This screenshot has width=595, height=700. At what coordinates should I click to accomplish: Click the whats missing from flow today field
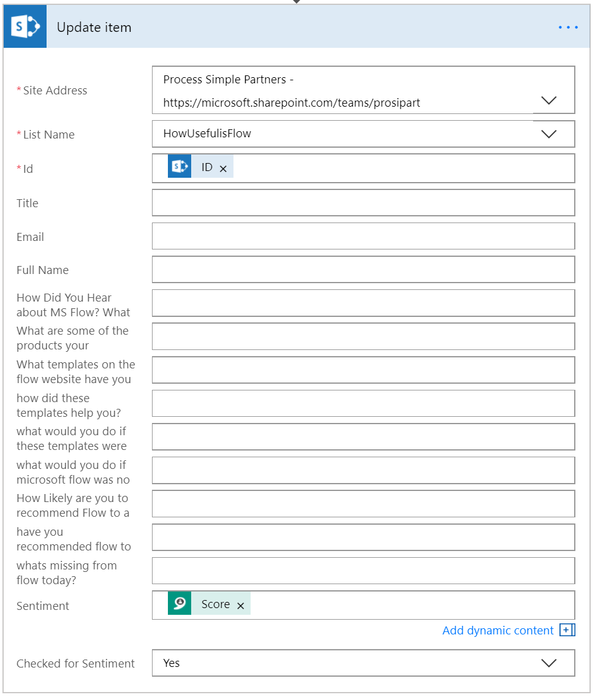(363, 571)
